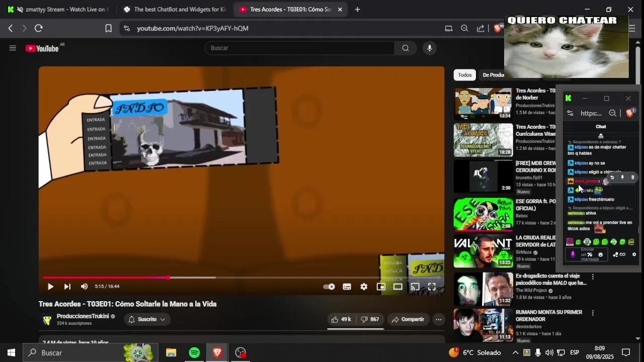Focus the YouTube Buscar search box
The height and width of the screenshot is (362, 644).
(x=300, y=48)
